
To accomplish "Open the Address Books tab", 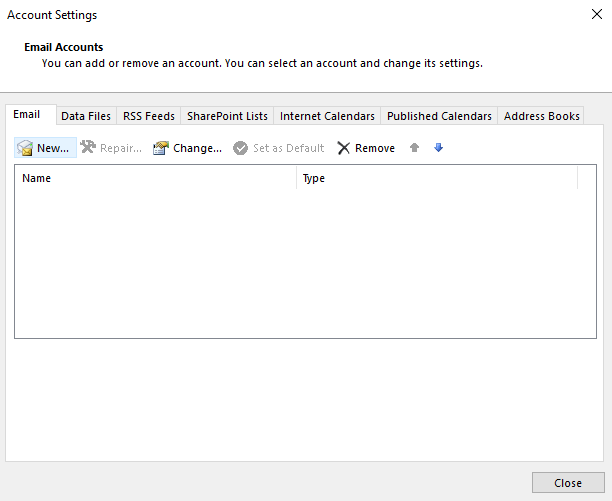I will pyautogui.click(x=541, y=116).
